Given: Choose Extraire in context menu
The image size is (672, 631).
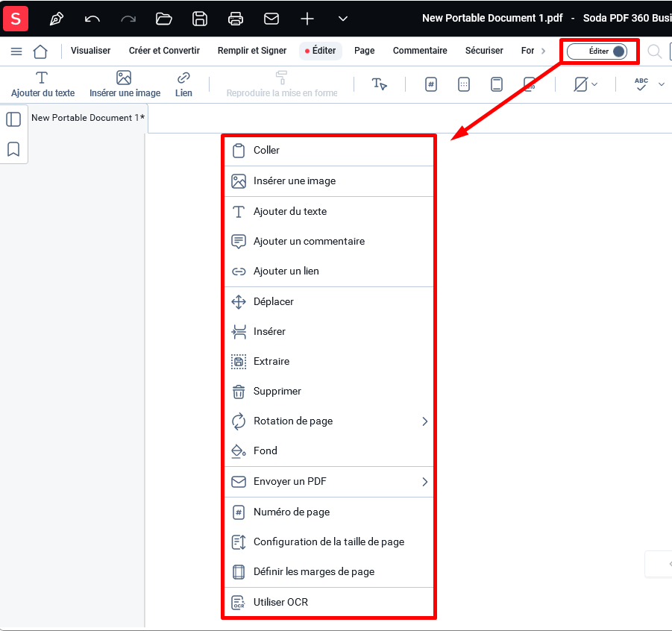Looking at the screenshot, I should tap(329, 362).
